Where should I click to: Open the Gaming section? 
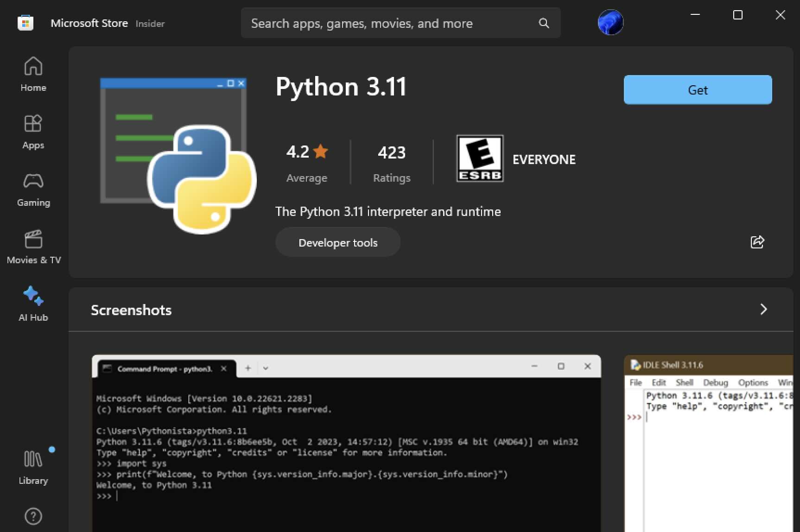point(33,190)
